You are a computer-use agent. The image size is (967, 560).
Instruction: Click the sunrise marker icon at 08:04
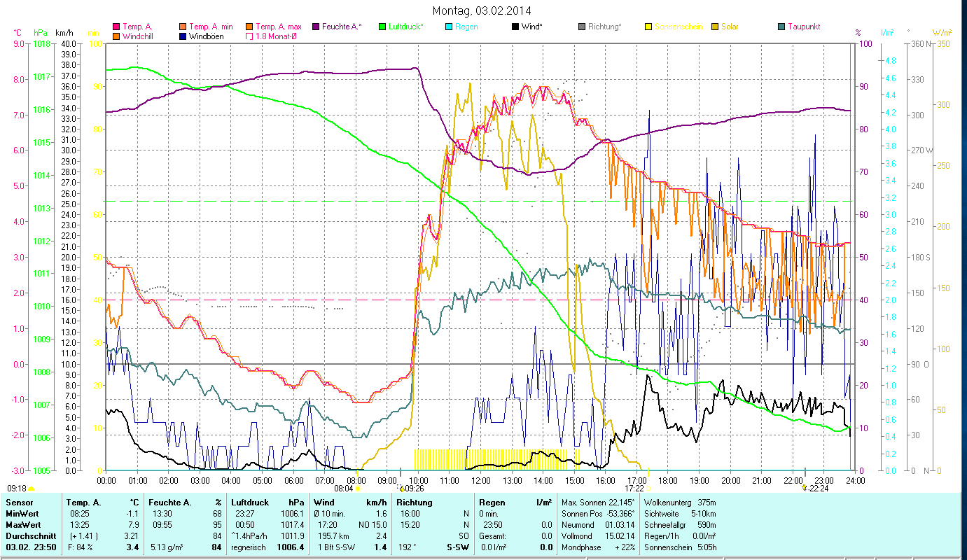(357, 489)
